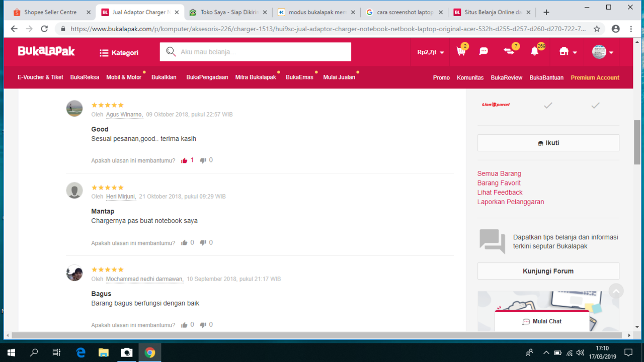The width and height of the screenshot is (644, 362).
Task: Open the Lihat Feedback link
Action: (500, 193)
